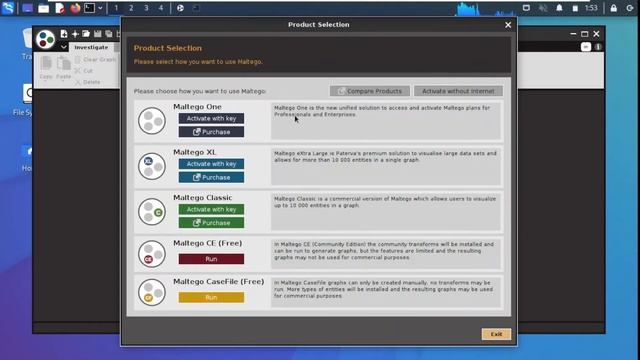Activate Maltego Classic with key
The width and height of the screenshot is (640, 360).
211,209
